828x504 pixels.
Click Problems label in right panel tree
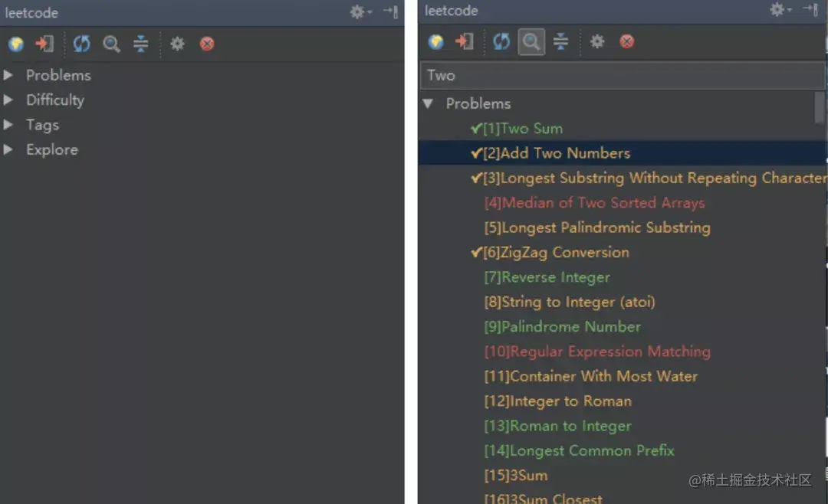pyautogui.click(x=478, y=103)
